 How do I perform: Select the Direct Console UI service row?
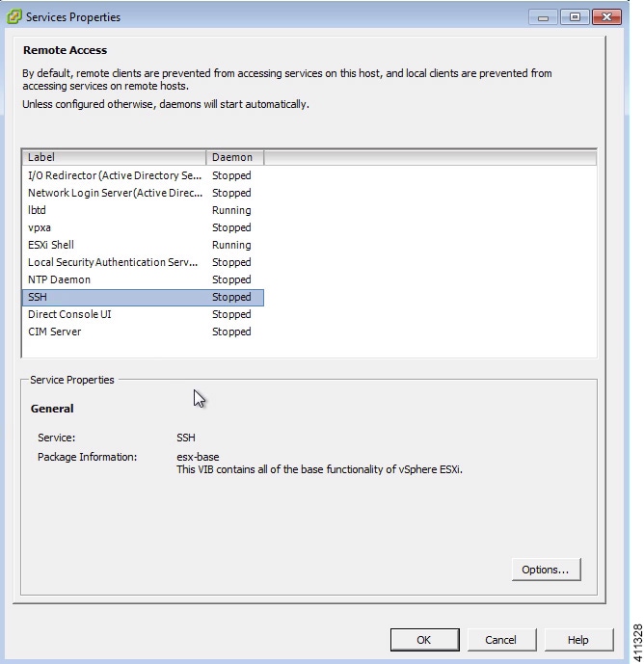click(143, 314)
